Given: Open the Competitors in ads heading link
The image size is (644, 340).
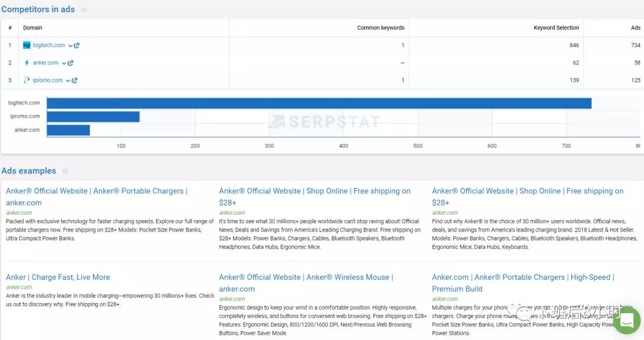Looking at the screenshot, I should pyautogui.click(x=38, y=10).
